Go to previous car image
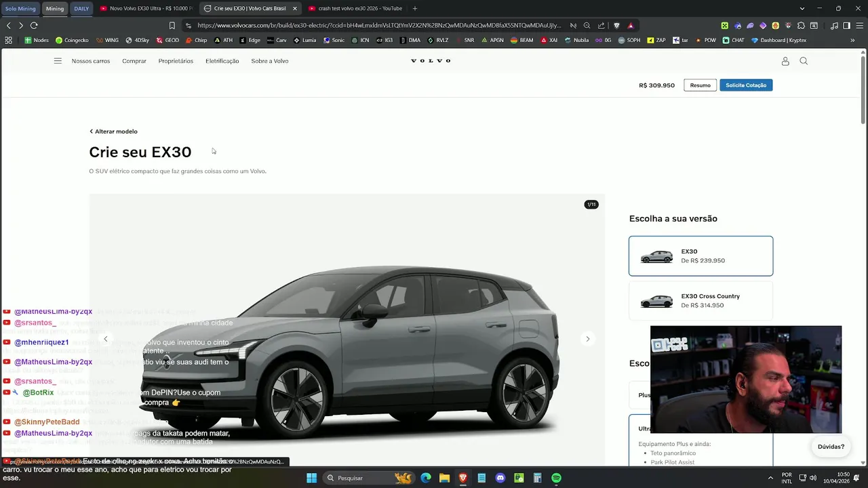The height and width of the screenshot is (488, 868). (x=105, y=339)
